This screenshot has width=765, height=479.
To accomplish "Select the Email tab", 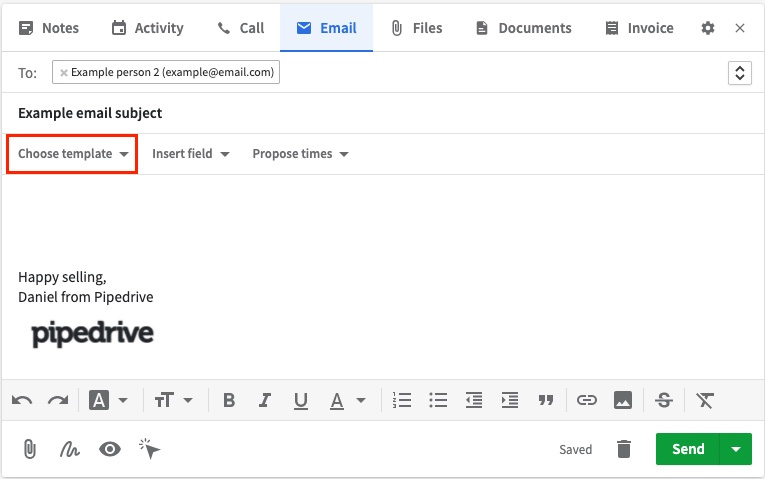I will tap(326, 28).
